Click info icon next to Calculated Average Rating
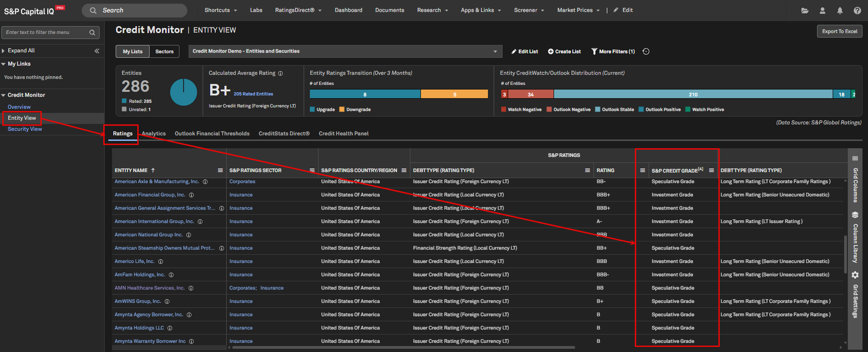This screenshot has width=868, height=352. tap(280, 73)
